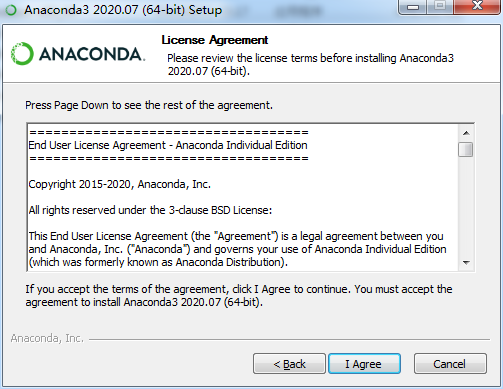Cancel the Anaconda3 setup
Screen dimensions: 503x389
point(450,364)
